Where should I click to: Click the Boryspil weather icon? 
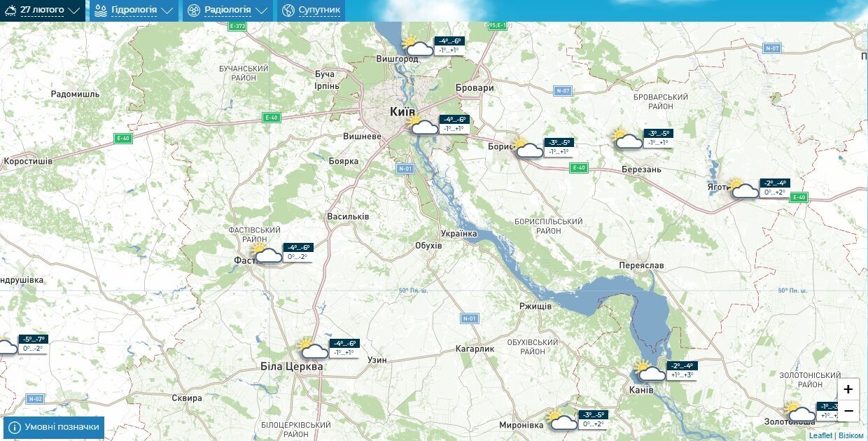(x=528, y=148)
